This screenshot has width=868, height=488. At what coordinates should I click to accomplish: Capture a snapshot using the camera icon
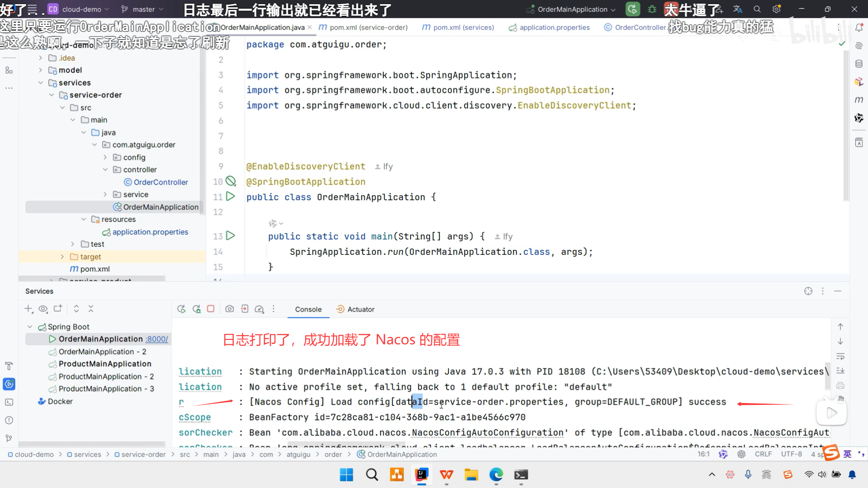pos(230,309)
